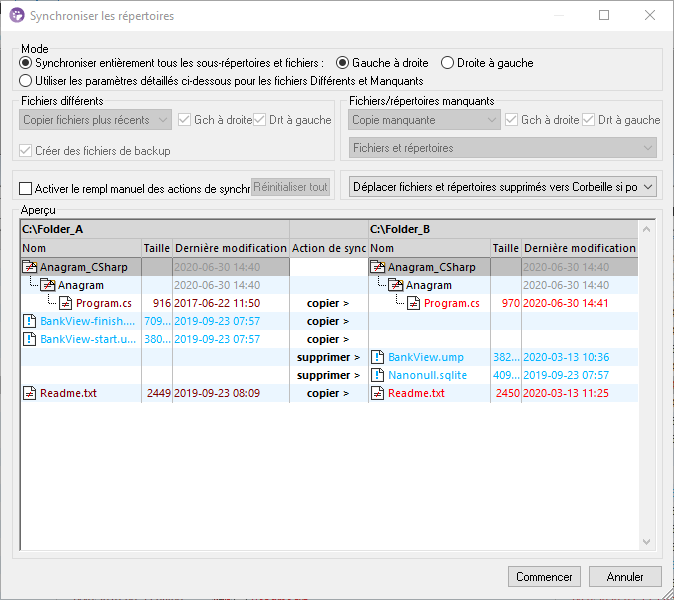Click the 'Action de sync' column header
This screenshot has height=600, width=674.
tap(329, 248)
